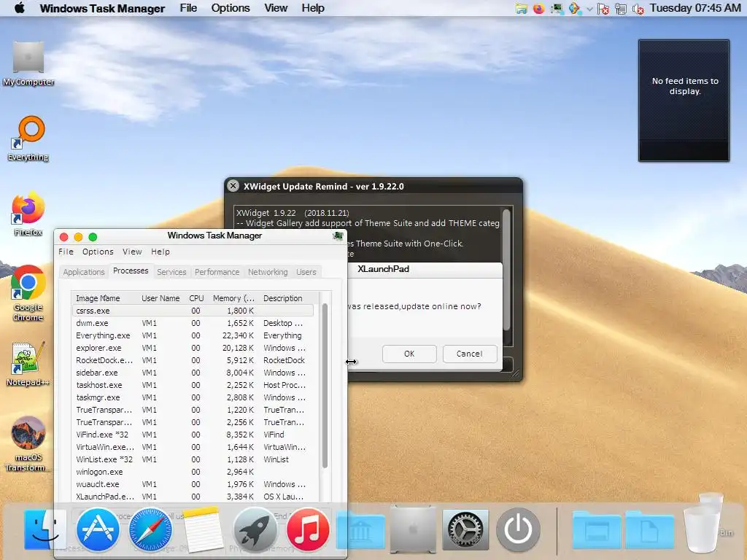The width and height of the screenshot is (747, 560).
Task: Open the Finder icon in the dock
Action: click(45, 529)
